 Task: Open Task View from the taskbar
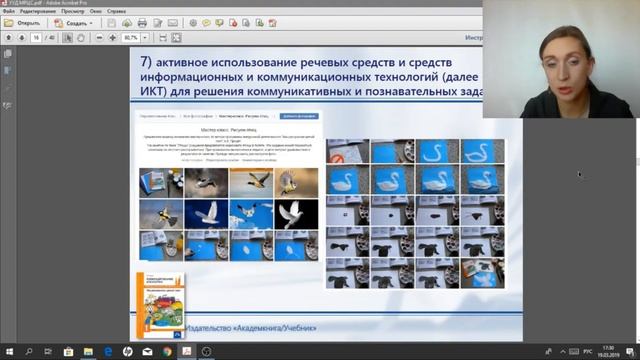click(48, 351)
